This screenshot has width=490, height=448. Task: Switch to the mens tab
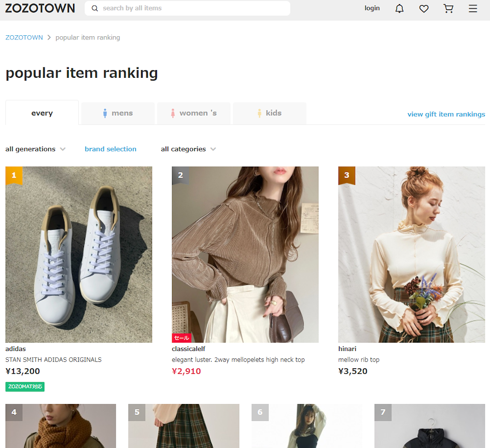click(118, 113)
